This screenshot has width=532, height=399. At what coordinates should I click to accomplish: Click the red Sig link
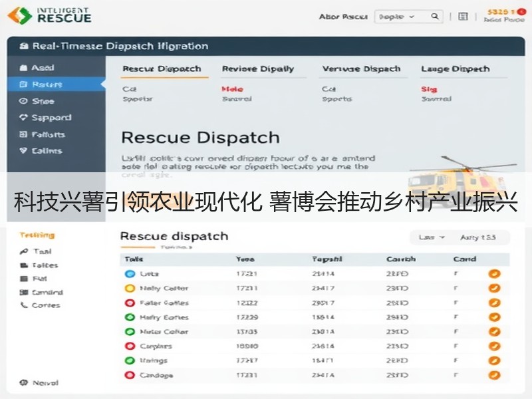point(429,89)
